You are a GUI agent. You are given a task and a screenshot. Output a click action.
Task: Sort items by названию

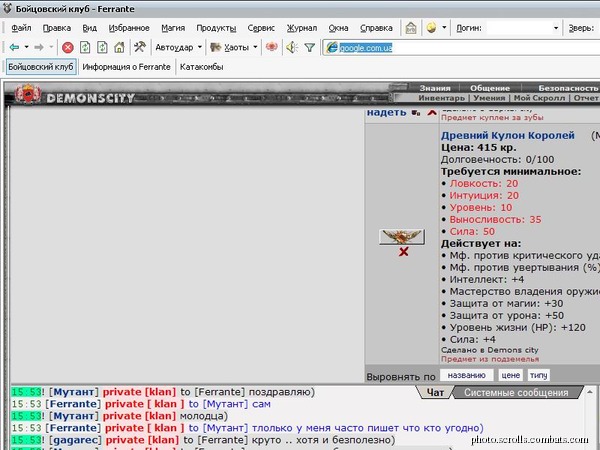(x=466, y=375)
